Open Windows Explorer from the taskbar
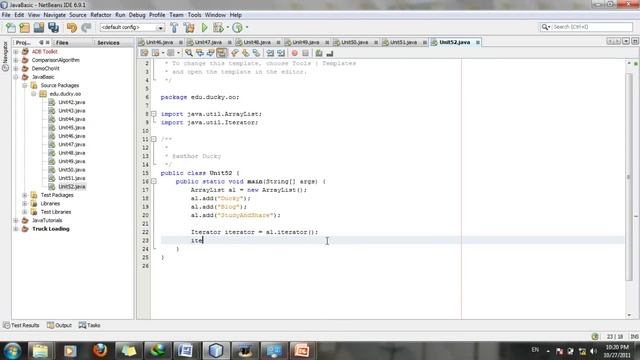 click(x=40, y=351)
